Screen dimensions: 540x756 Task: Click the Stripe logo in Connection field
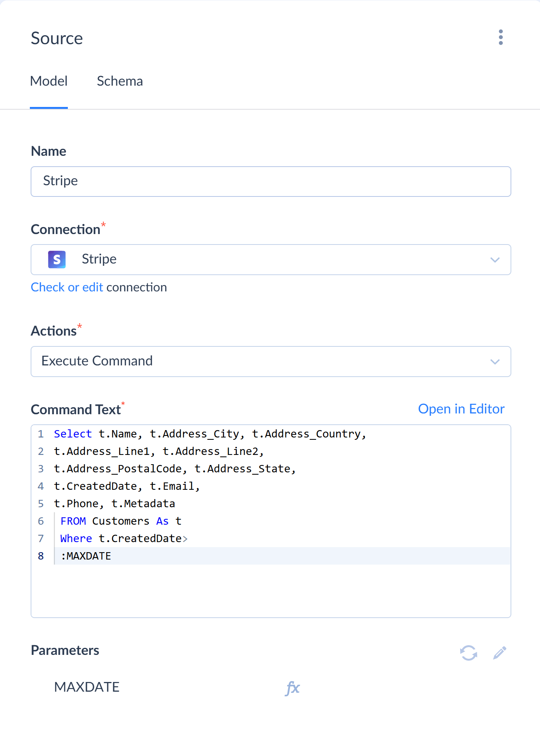point(57,259)
